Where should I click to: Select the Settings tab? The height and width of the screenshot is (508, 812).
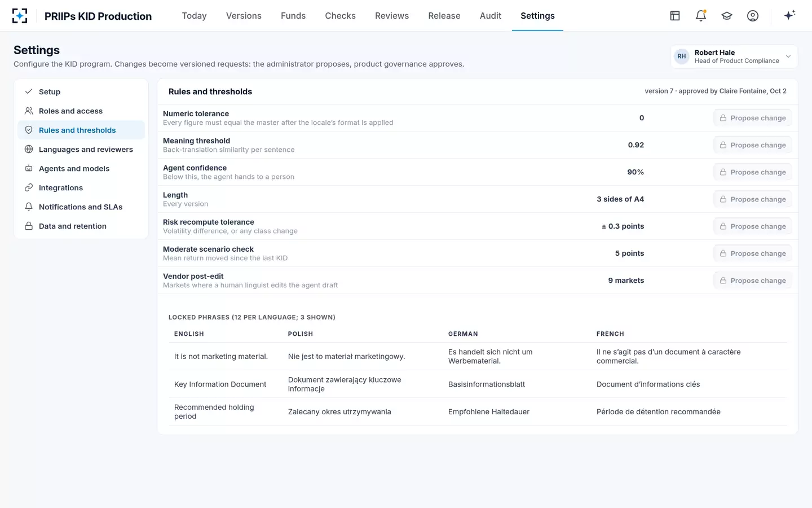(x=537, y=16)
